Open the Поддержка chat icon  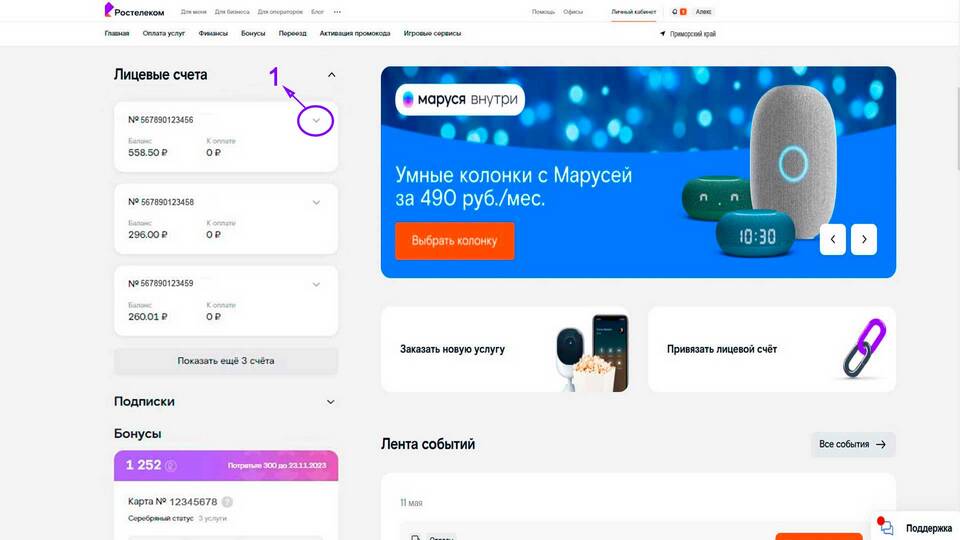[x=886, y=527]
